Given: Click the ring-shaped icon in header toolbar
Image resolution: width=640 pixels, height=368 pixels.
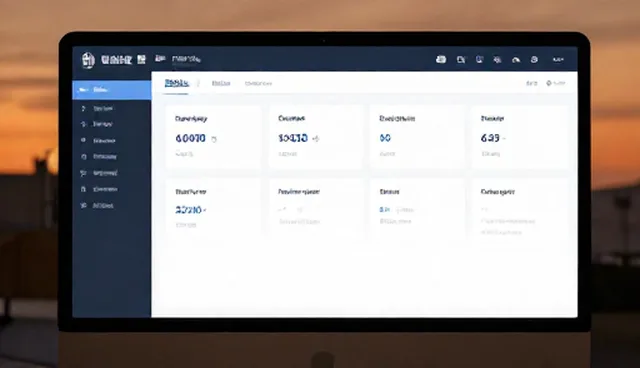Looking at the screenshot, I should click(x=534, y=60).
